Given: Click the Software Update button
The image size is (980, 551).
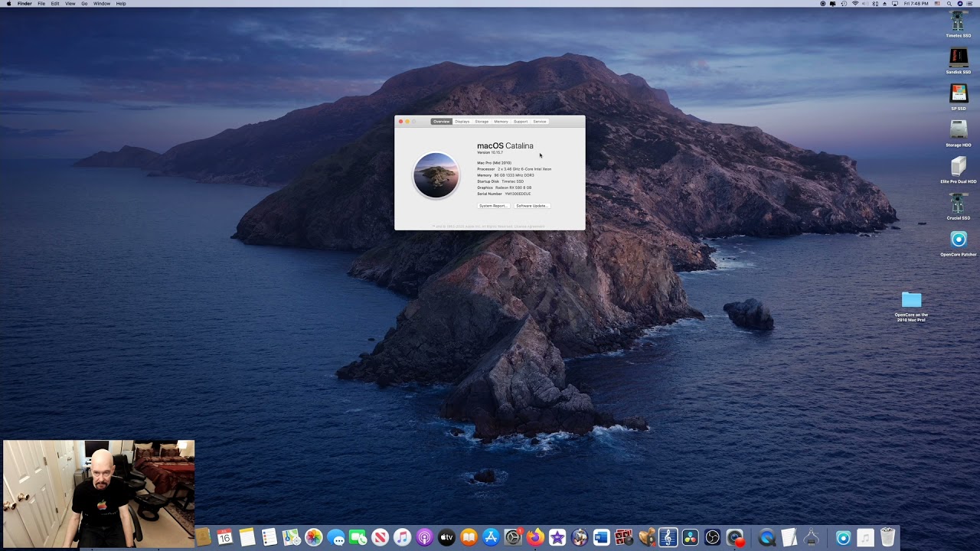Looking at the screenshot, I should (532, 206).
